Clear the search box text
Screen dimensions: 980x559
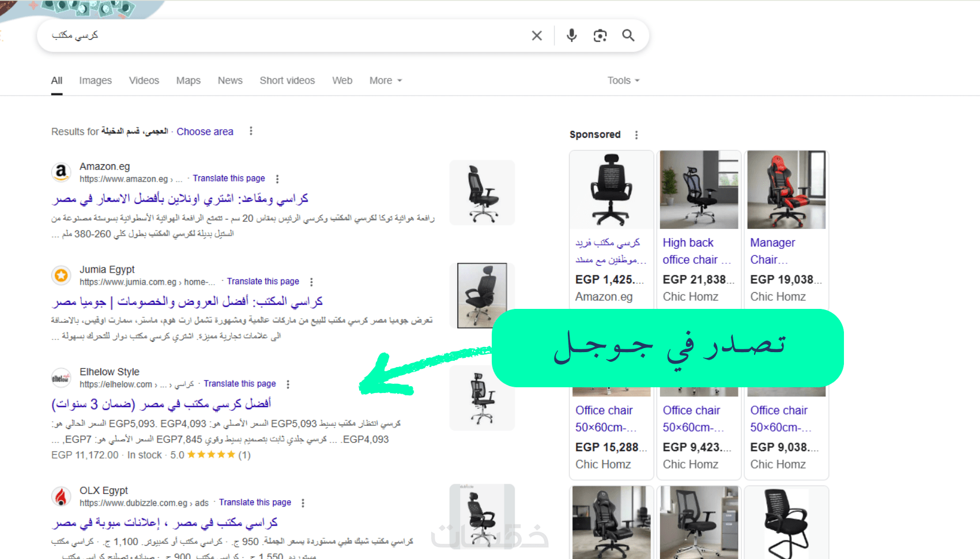click(537, 36)
